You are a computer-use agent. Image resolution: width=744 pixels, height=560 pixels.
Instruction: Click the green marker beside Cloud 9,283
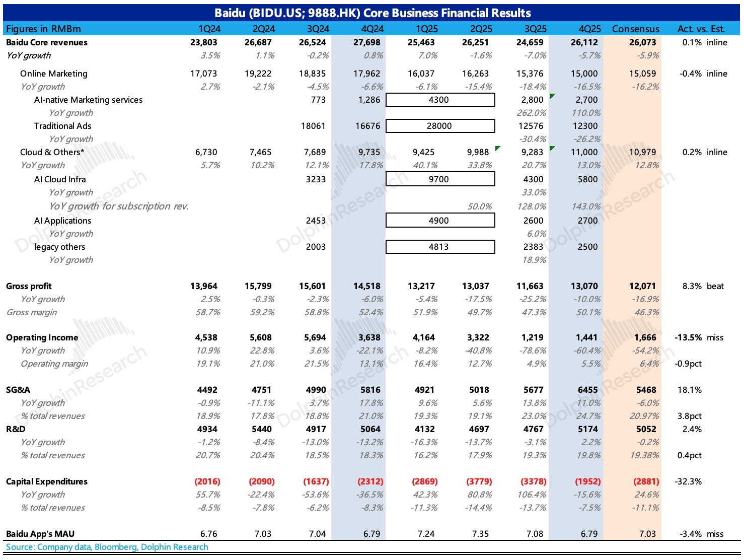(x=552, y=148)
